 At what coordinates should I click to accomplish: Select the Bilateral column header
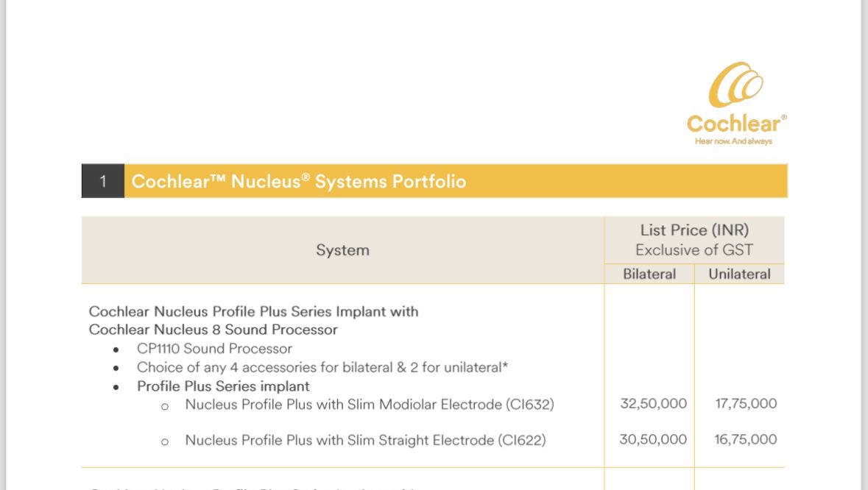pyautogui.click(x=649, y=274)
